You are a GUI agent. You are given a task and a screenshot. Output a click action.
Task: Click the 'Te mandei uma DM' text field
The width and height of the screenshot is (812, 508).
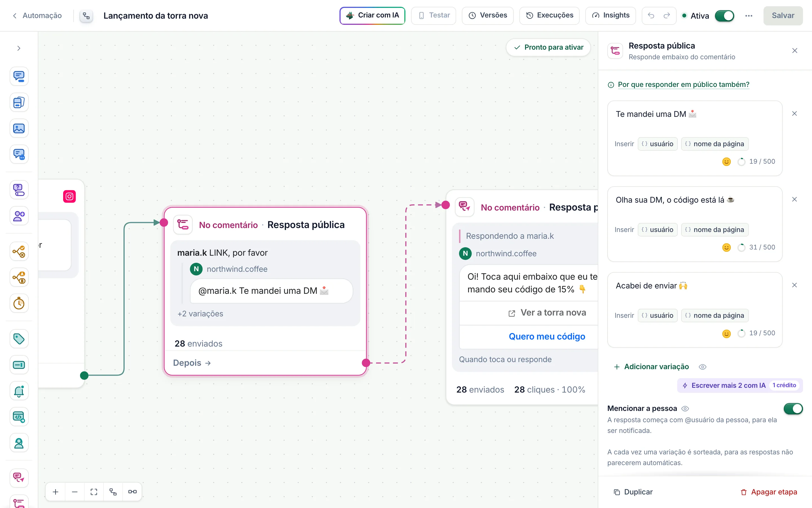coord(694,114)
